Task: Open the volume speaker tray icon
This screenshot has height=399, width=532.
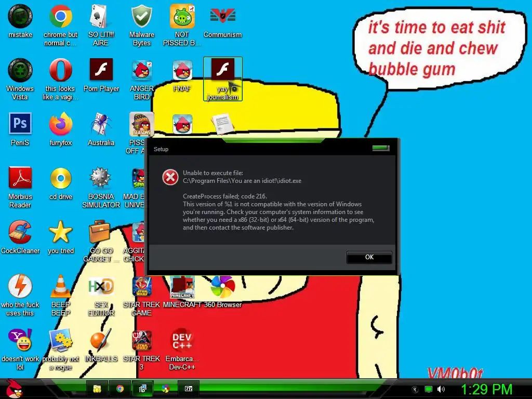Action: pos(441,389)
